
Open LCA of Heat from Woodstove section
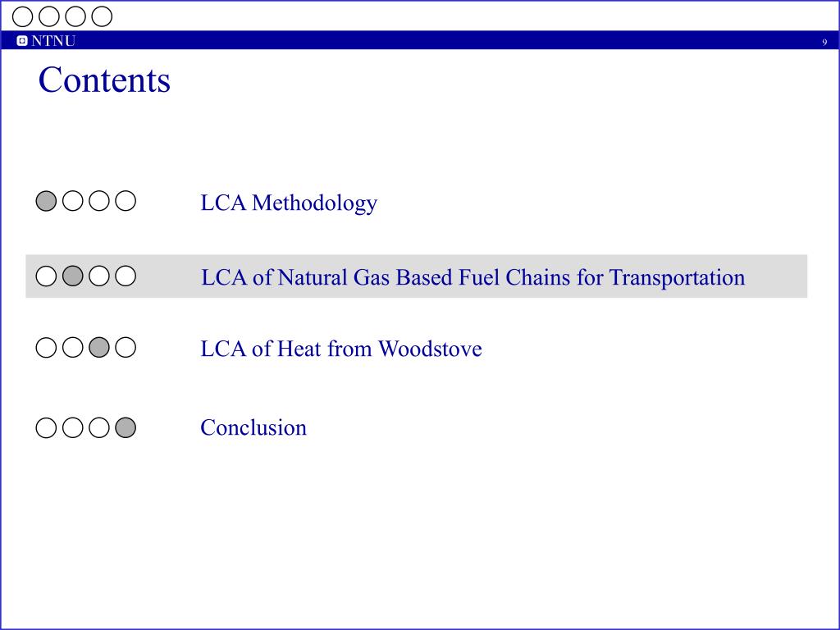pyautogui.click(x=341, y=349)
